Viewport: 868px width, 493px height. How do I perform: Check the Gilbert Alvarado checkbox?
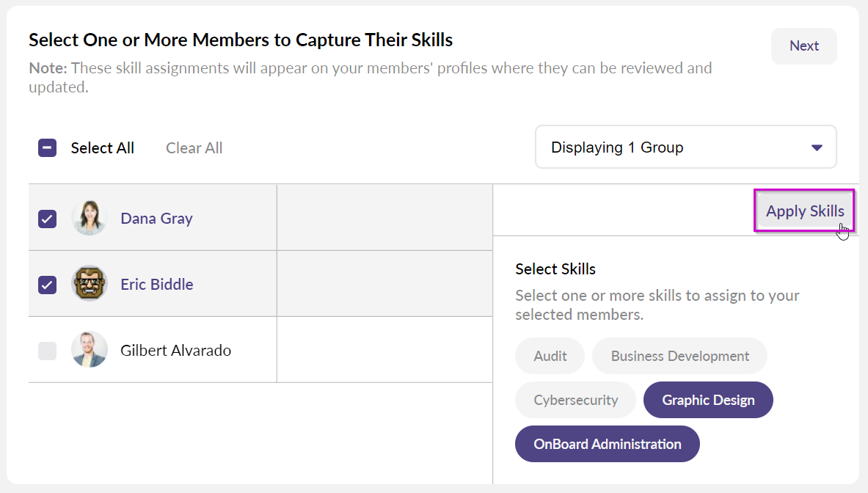point(48,351)
